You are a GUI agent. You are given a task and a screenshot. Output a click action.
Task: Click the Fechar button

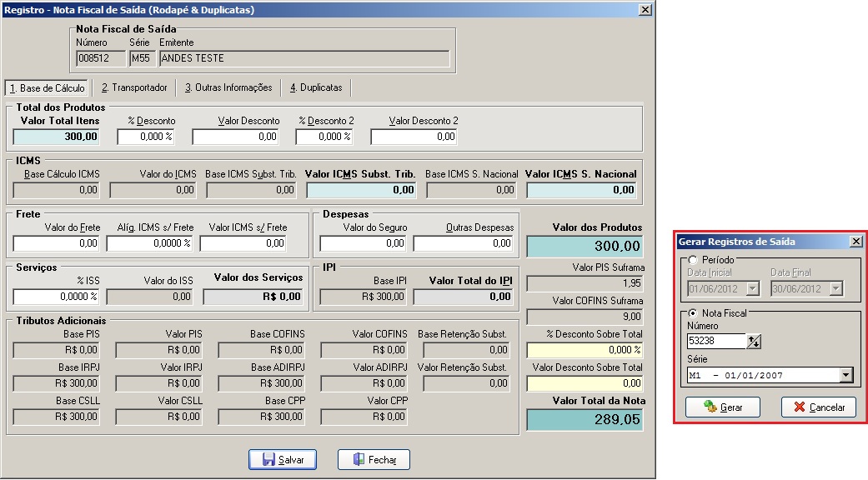(x=374, y=459)
